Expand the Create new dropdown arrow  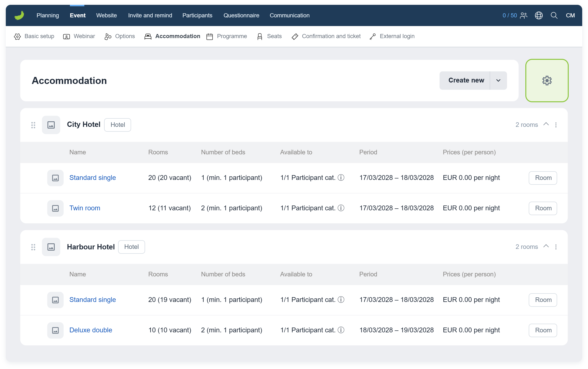[498, 81]
